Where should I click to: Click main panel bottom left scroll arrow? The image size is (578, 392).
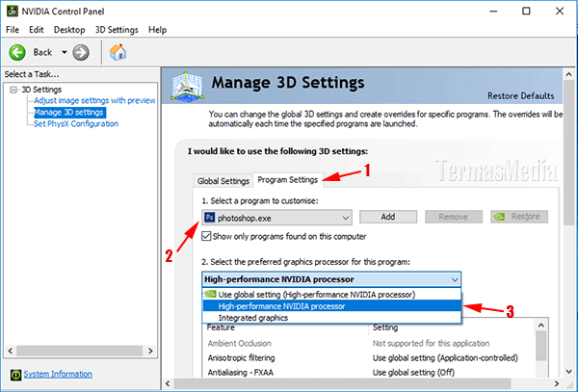[x=168, y=383]
